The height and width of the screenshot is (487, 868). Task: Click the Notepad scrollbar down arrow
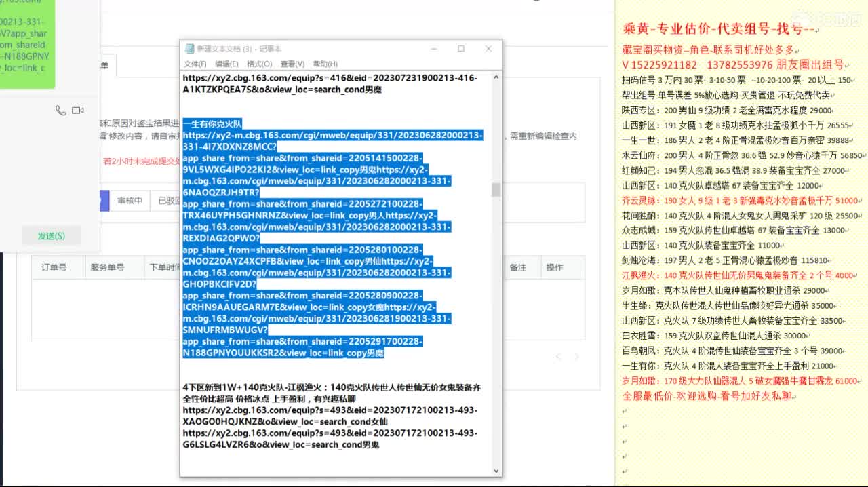pos(496,470)
